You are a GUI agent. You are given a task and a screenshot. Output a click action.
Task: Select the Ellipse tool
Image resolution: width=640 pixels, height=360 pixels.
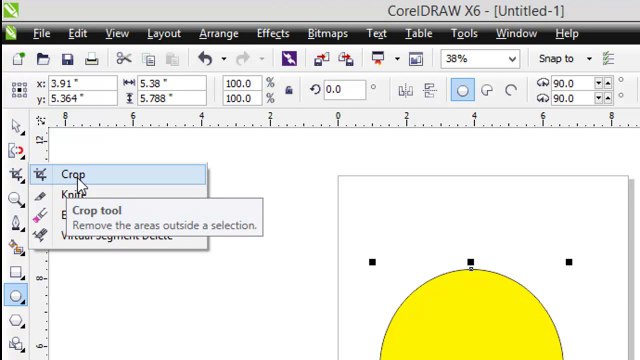(x=16, y=296)
